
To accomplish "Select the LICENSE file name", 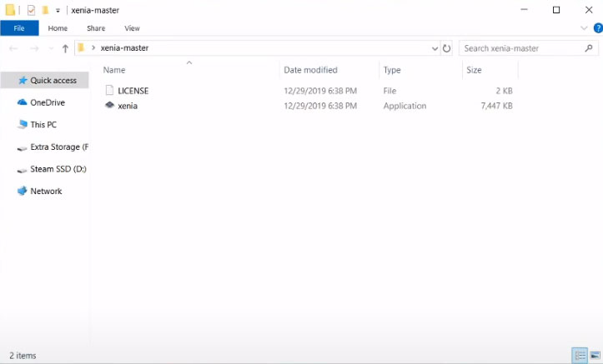I will pos(133,91).
